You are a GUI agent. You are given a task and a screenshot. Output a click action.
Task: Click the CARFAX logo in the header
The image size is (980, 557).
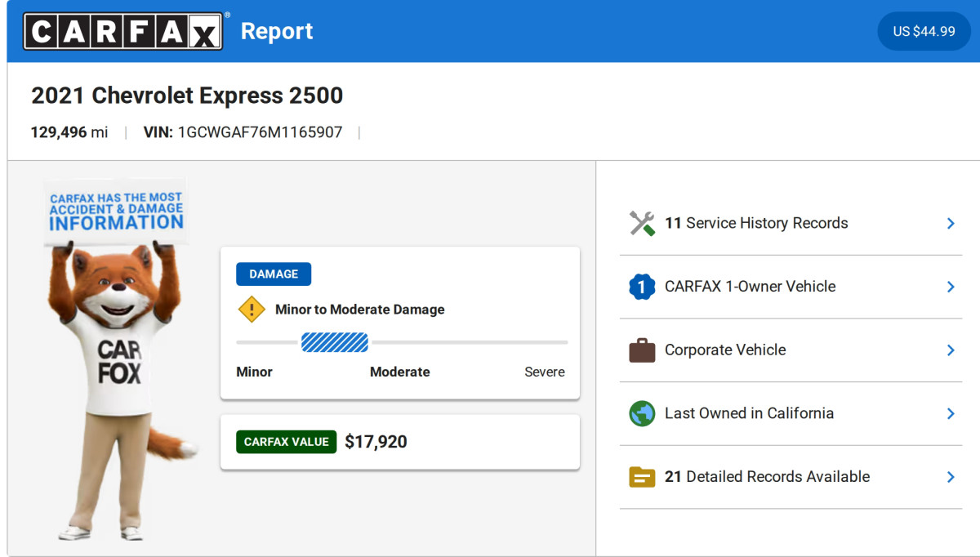(122, 31)
